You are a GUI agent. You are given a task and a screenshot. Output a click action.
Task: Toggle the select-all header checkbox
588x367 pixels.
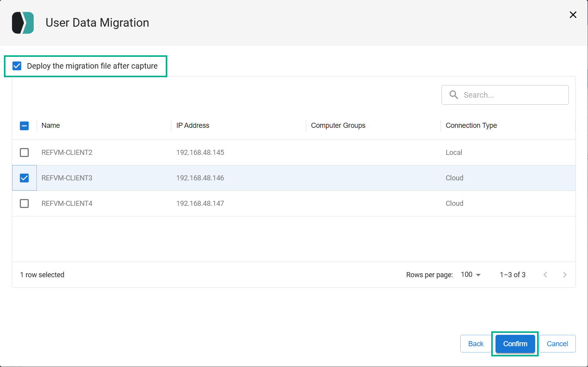point(24,126)
